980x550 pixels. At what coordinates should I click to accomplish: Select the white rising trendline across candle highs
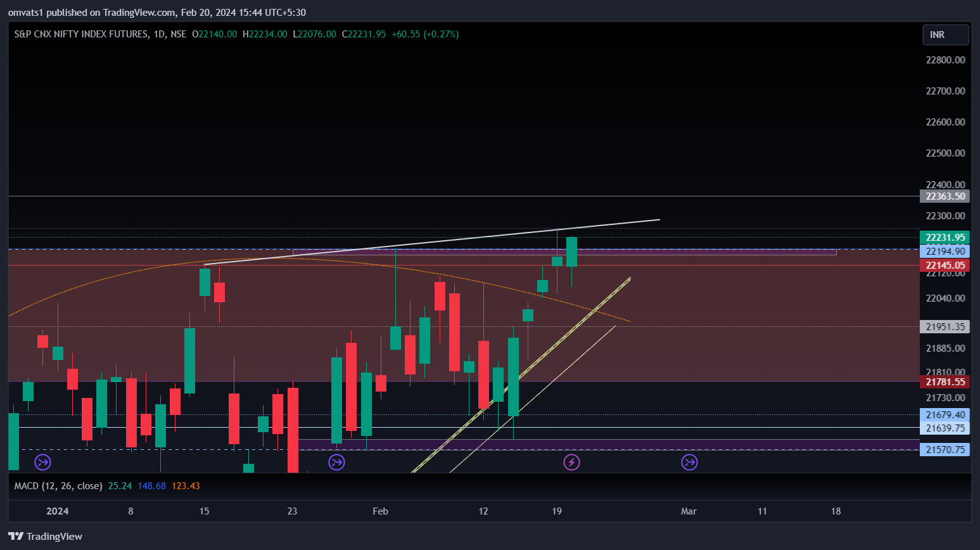click(432, 242)
